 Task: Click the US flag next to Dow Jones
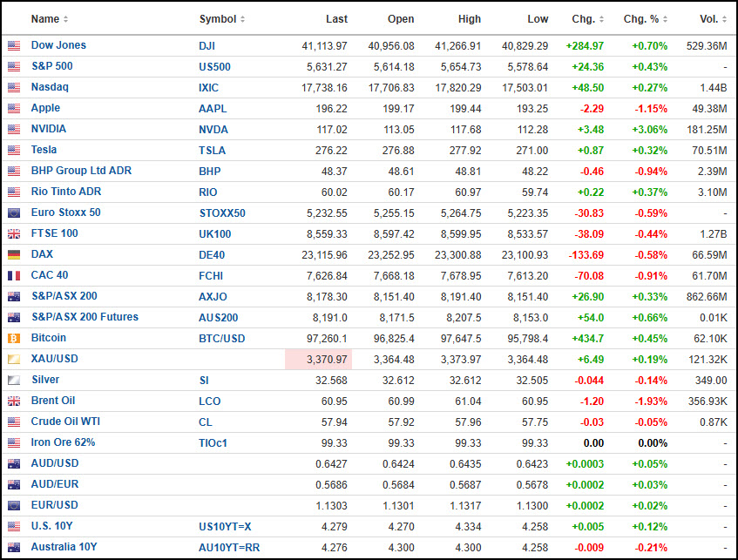(14, 45)
